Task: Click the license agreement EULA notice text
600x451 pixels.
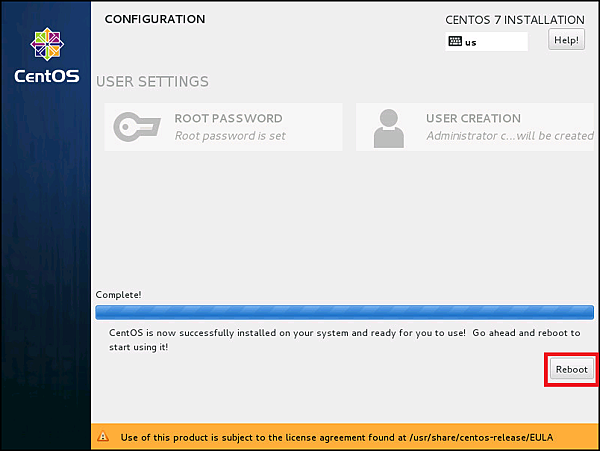Action: 337,437
